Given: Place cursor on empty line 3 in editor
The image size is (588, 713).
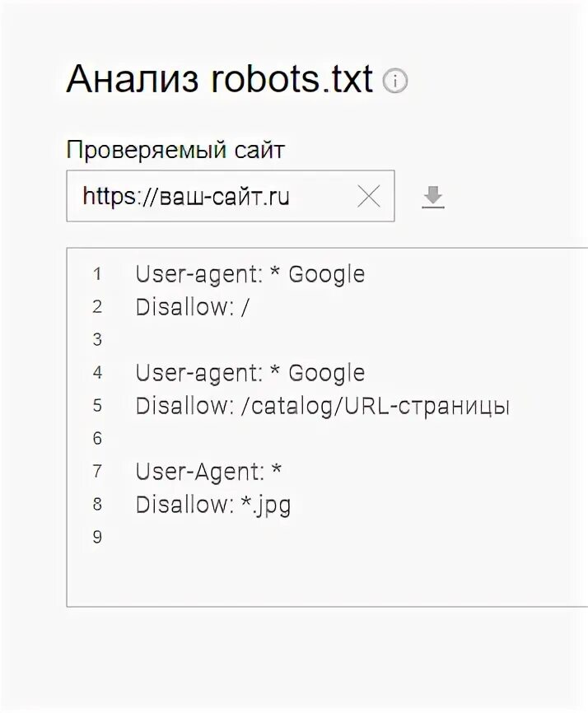Looking at the screenshot, I should click(247, 340).
